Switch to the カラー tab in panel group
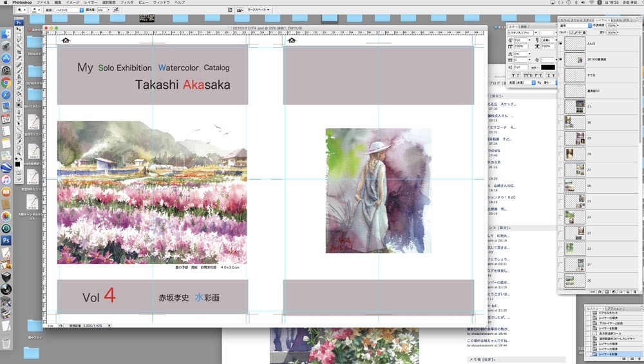This screenshot has height=364, width=644. point(564,21)
